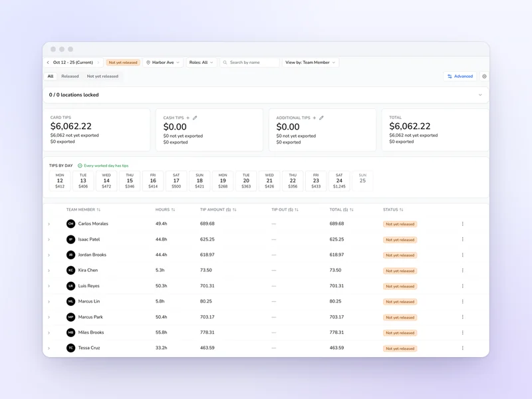Open more options for Tessa Cruz
The height and width of the screenshot is (399, 532).
click(x=462, y=348)
